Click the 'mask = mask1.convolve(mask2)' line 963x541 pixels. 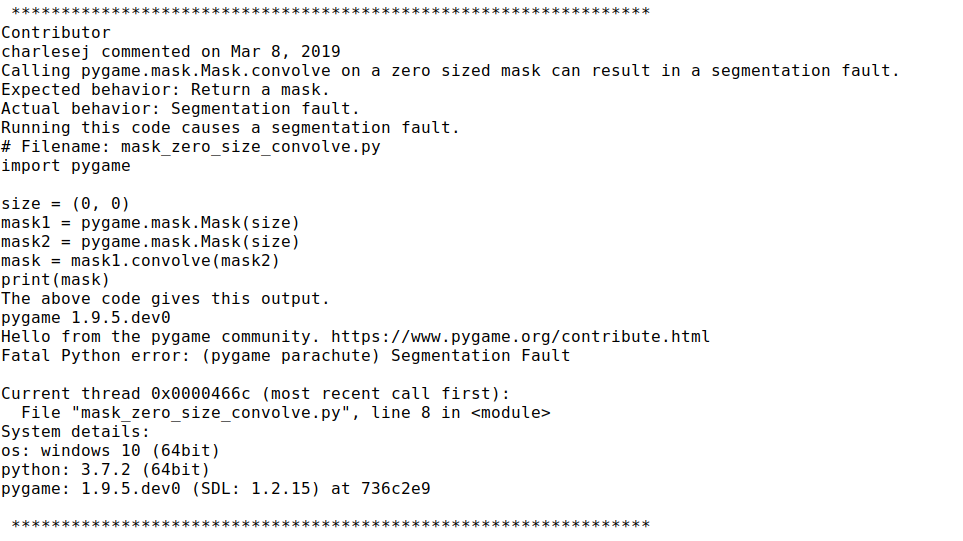(140, 261)
